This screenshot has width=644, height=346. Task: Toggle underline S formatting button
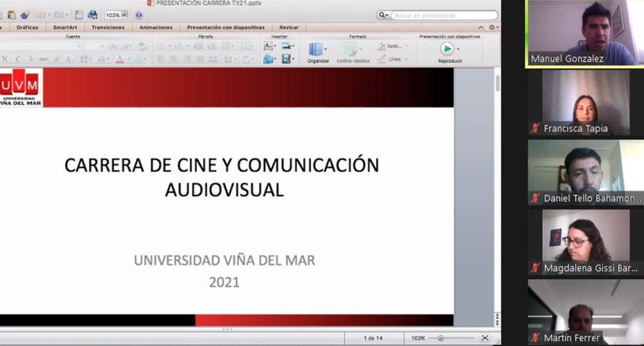pos(30,59)
